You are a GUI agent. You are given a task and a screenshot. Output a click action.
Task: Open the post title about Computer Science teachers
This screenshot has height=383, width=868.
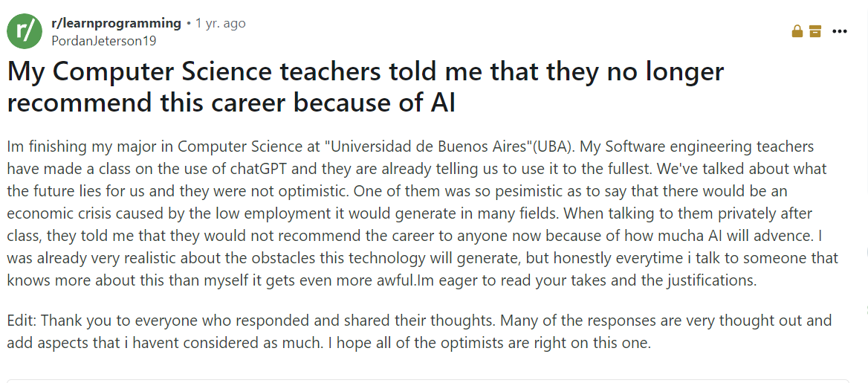[364, 87]
